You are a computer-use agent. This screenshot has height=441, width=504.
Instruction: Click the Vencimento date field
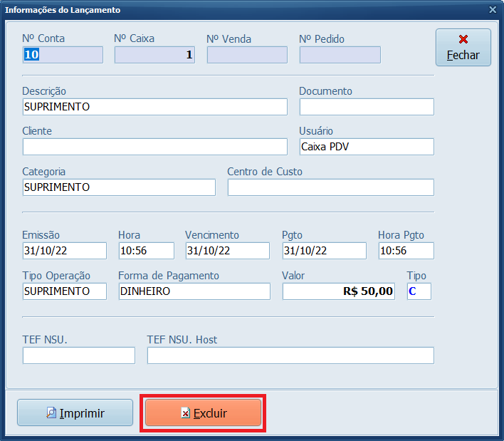tap(227, 251)
